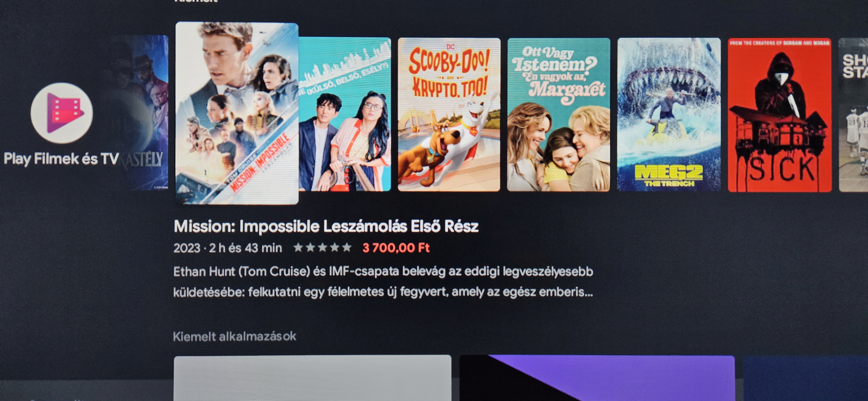Click the Mission: Impossible Leszámolás Első Rész title
This screenshot has width=868, height=401.
click(326, 226)
